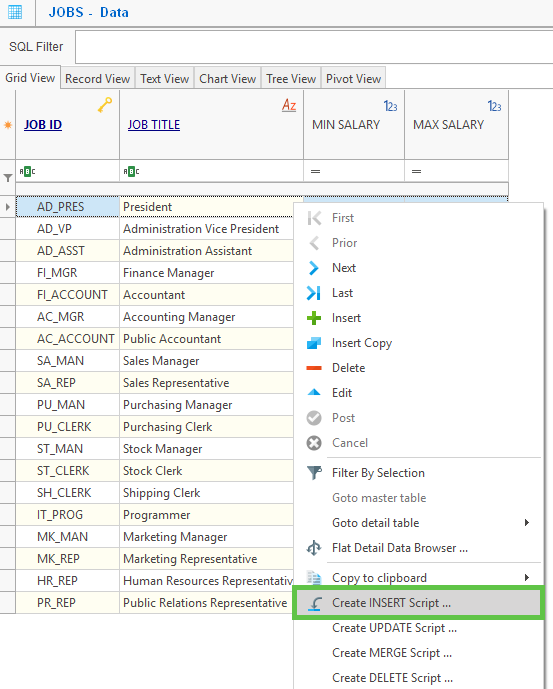
Task: Choose Delete from the context menu
Action: point(417,368)
